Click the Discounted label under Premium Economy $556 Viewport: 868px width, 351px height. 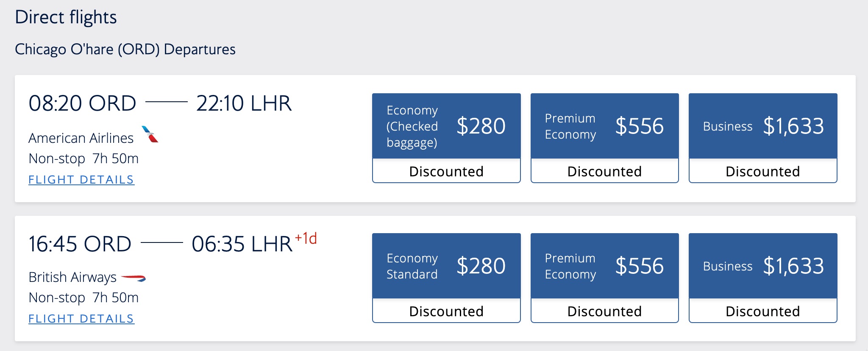coord(605,171)
